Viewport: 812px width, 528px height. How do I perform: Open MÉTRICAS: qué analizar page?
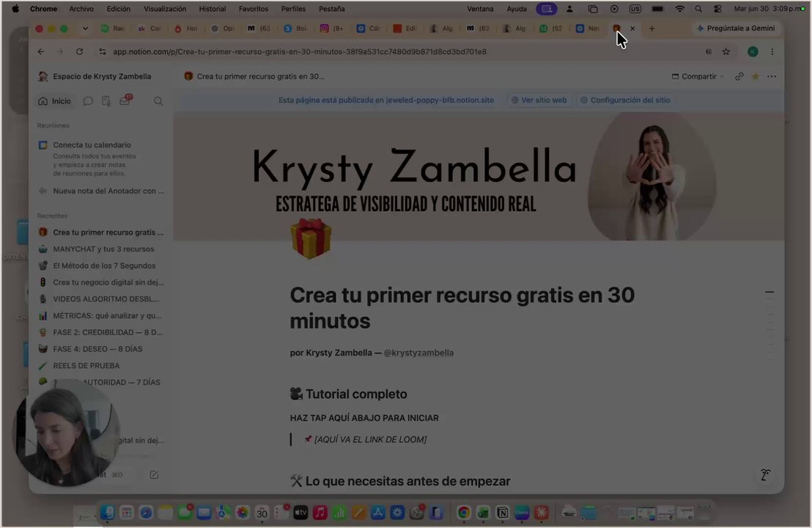101,315
